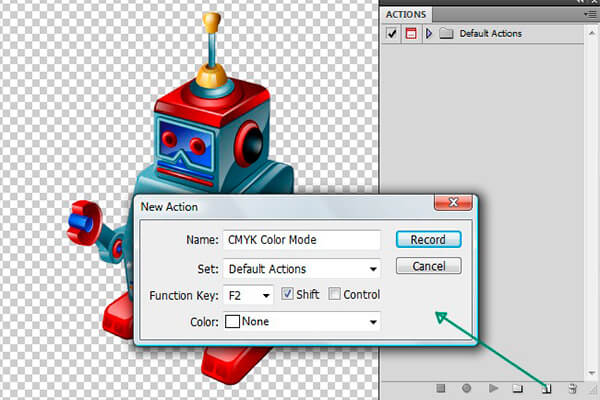The width and height of the screenshot is (600, 400).
Task: Open the Set dropdown showing Default Actions
Action: tap(302, 269)
